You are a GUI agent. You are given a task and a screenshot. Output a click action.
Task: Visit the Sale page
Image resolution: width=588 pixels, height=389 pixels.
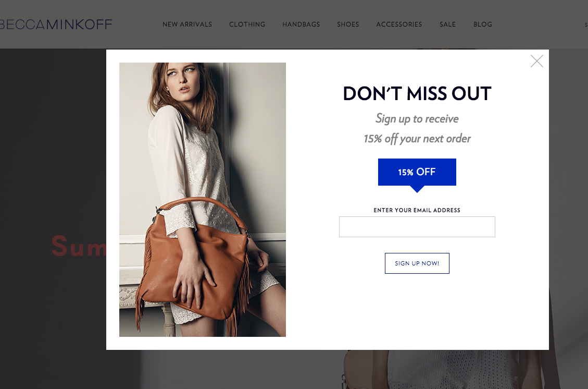[447, 25]
